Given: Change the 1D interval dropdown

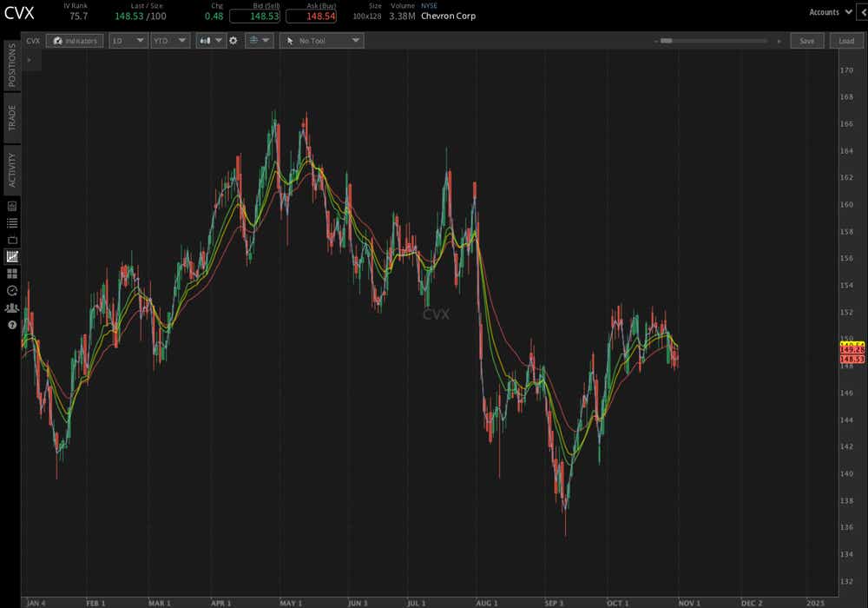Looking at the screenshot, I should click(x=128, y=41).
